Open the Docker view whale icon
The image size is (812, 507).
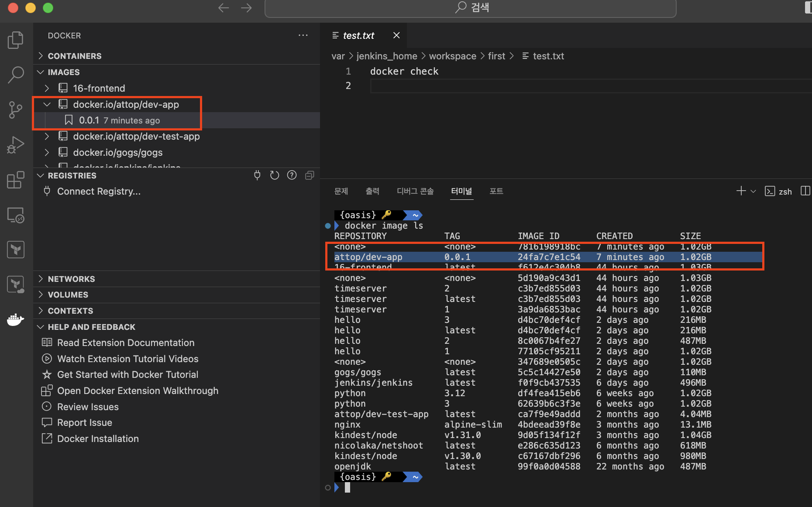coord(16,319)
